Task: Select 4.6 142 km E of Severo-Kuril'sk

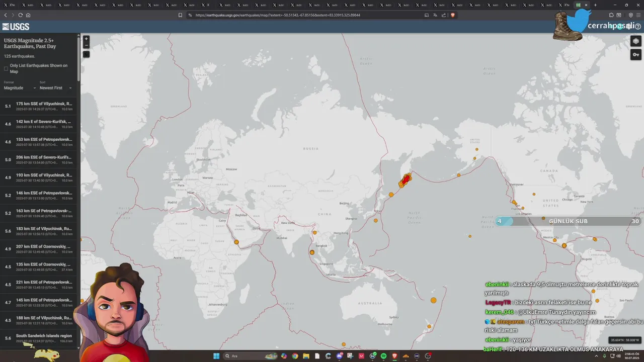Action: pyautogui.click(x=39, y=124)
